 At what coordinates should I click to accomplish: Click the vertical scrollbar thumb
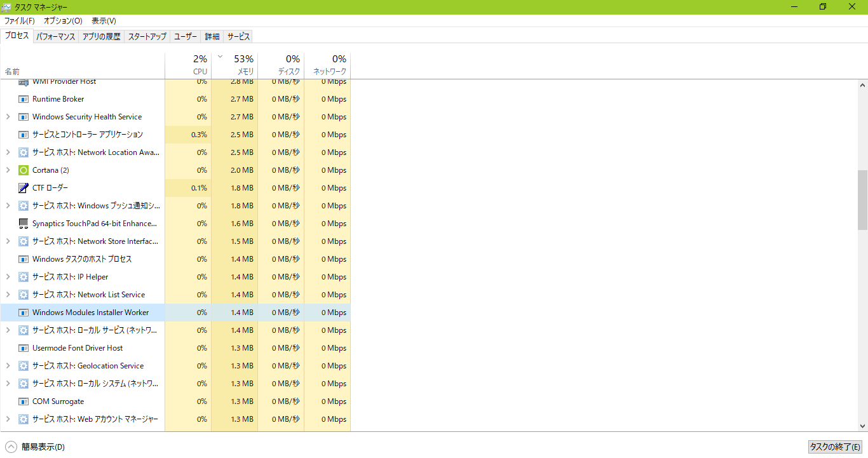pos(862,199)
